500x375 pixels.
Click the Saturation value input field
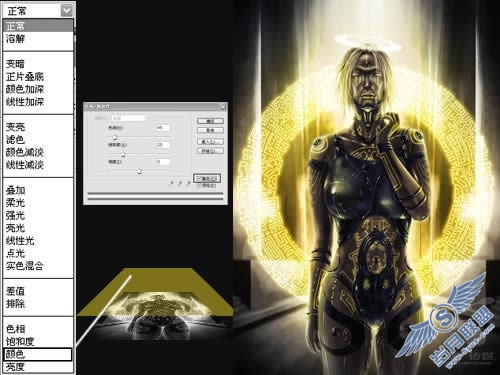[163, 145]
